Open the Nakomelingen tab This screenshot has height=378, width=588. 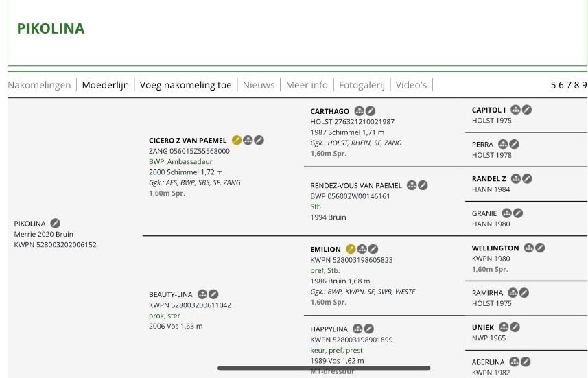pyautogui.click(x=39, y=85)
